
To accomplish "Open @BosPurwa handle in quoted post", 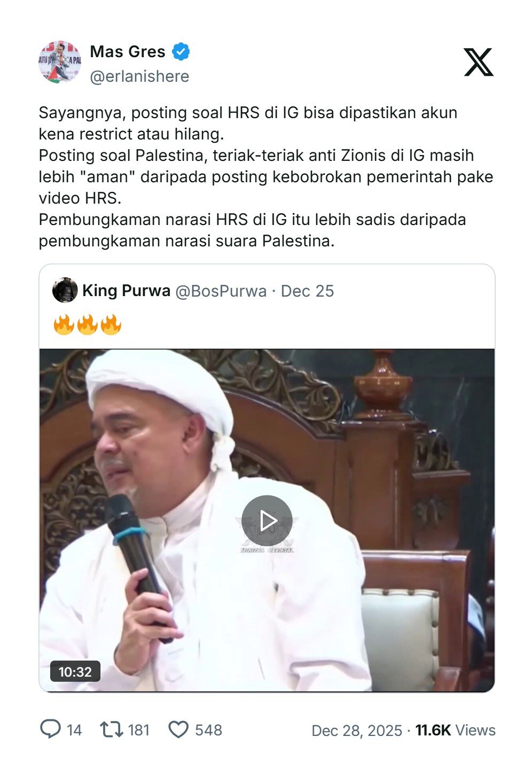I will tap(221, 291).
